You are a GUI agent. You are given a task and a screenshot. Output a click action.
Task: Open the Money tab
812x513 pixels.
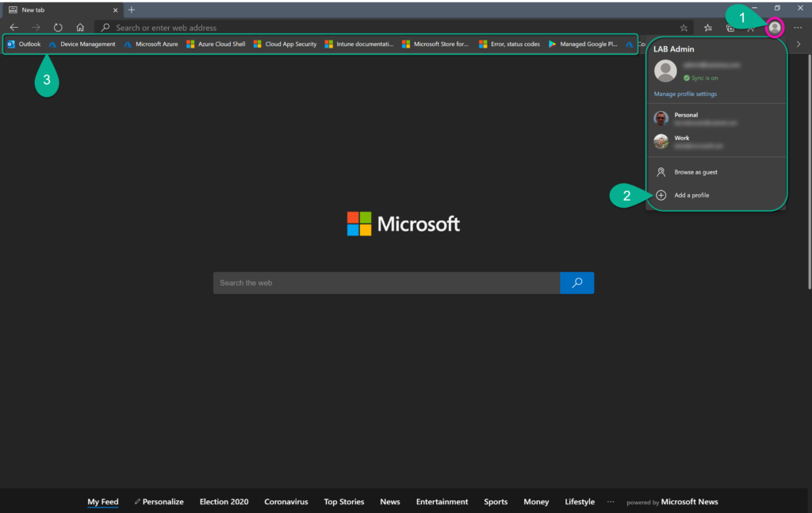coord(536,502)
